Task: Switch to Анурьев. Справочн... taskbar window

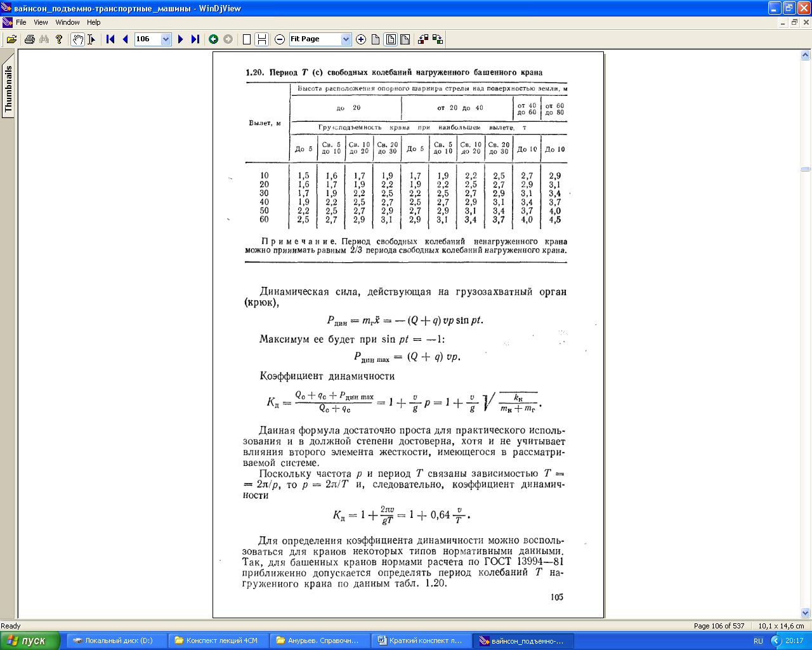Action: pos(320,641)
